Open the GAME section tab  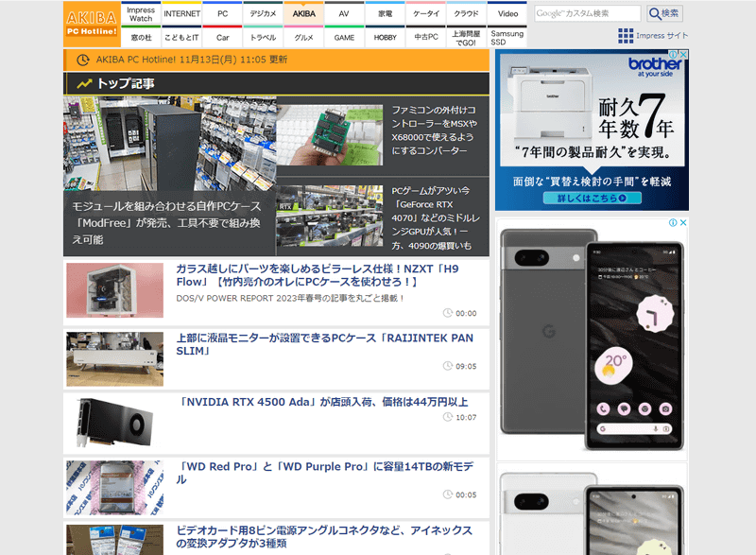tap(343, 36)
